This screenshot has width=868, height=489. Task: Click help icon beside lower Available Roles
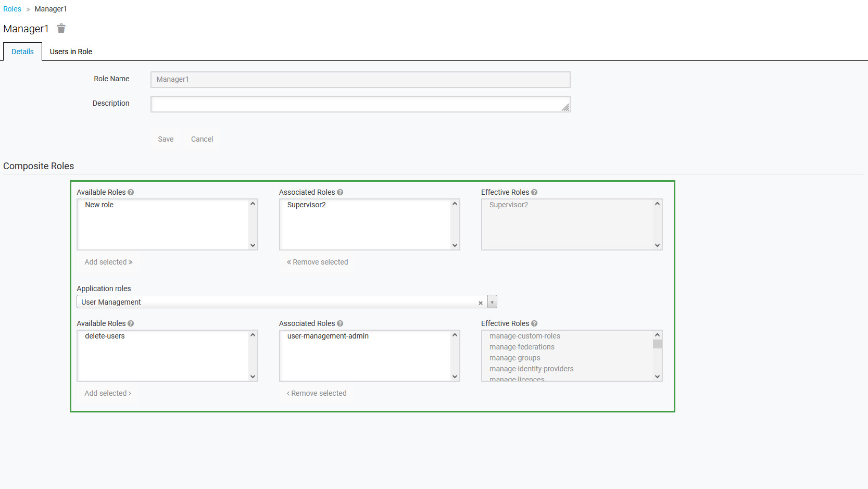(131, 323)
